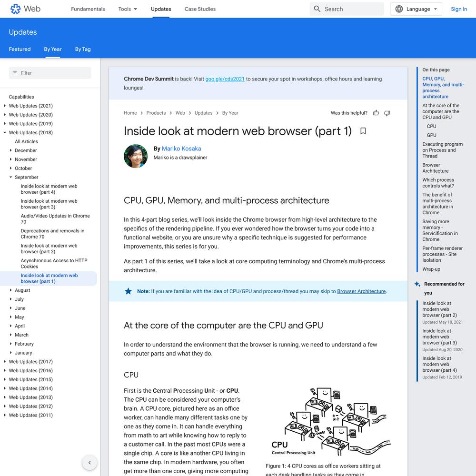Expand Web Updates (2011)
Viewport: 476px width, 476px height.
point(5,415)
